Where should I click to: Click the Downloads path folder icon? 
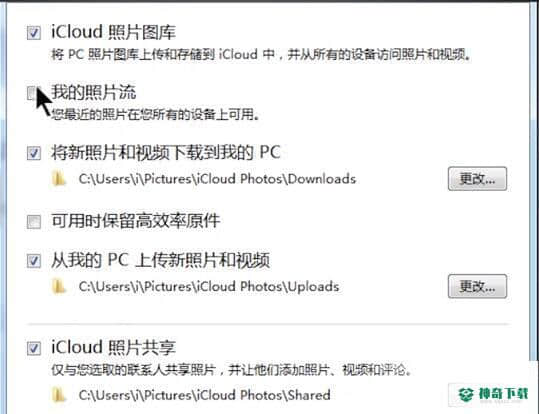click(59, 179)
